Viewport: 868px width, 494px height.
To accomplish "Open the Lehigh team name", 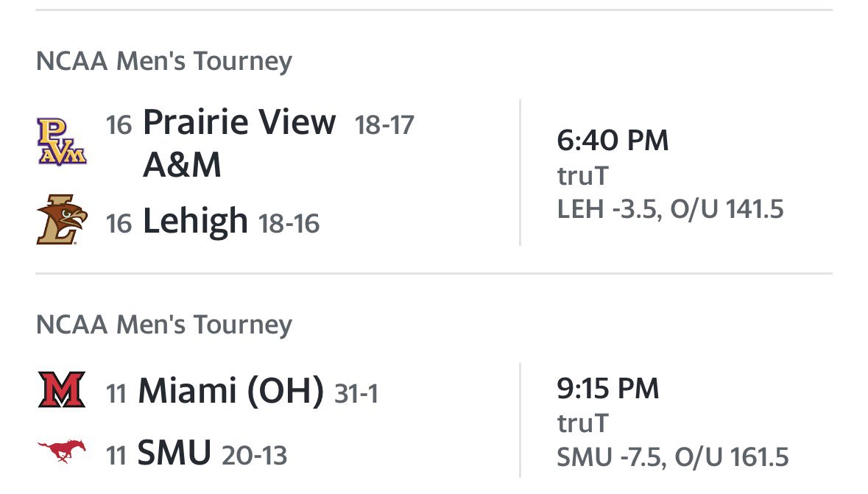I will point(195,220).
